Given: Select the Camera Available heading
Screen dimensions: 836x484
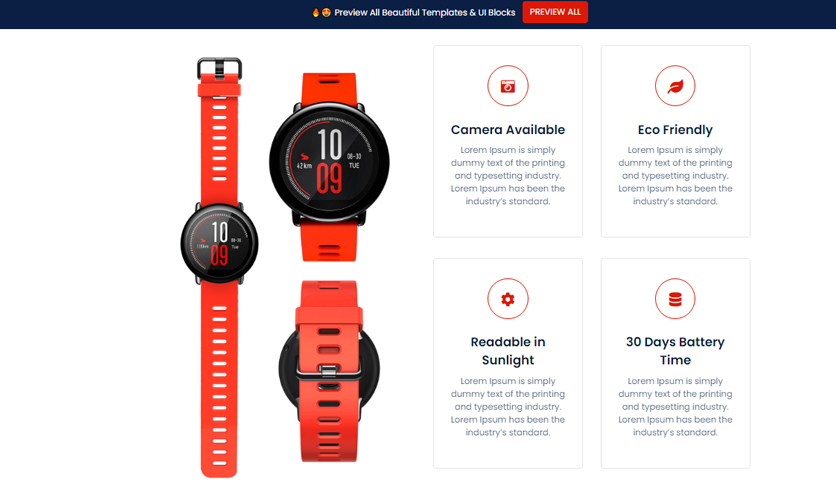Looking at the screenshot, I should [x=508, y=130].
